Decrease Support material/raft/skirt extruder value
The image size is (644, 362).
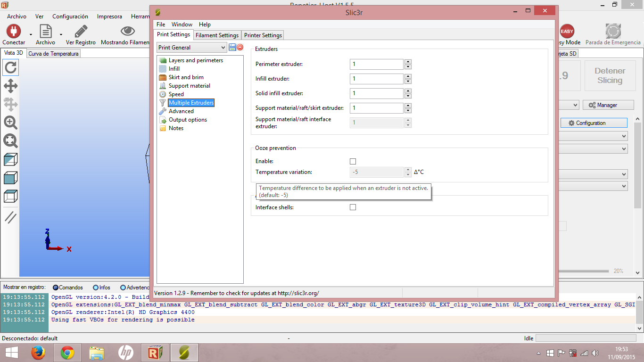click(x=408, y=110)
